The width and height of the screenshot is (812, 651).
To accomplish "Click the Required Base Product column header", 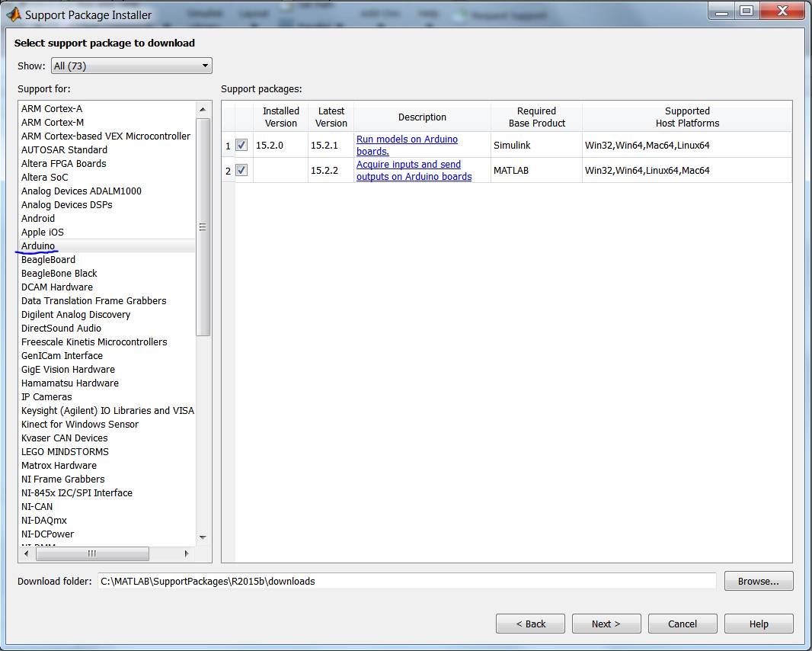I will pos(536,117).
